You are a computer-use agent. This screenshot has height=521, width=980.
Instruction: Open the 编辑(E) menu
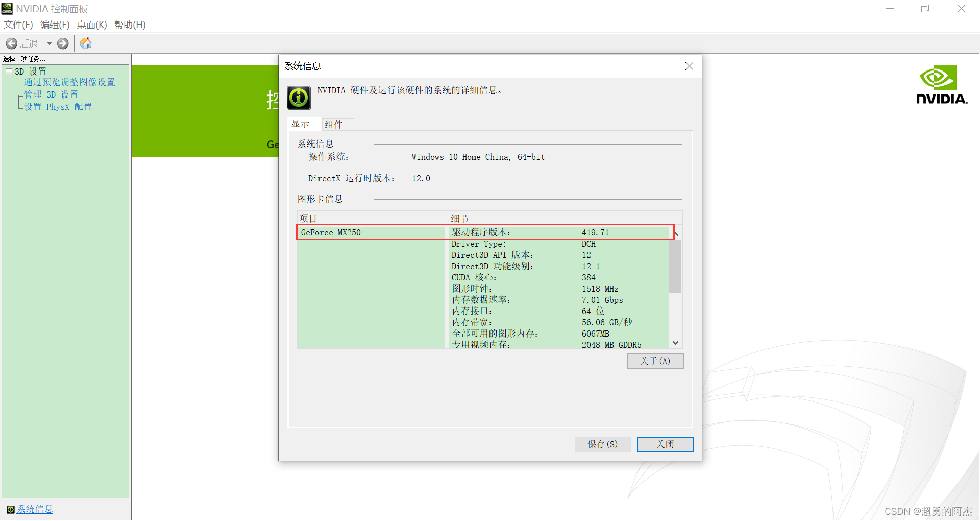(x=55, y=25)
